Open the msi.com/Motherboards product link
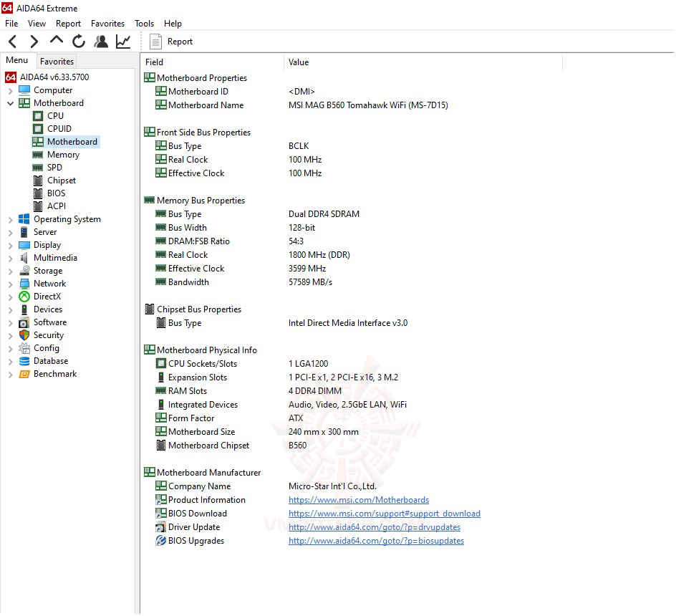Image resolution: width=676 pixels, height=616 pixels. click(359, 501)
